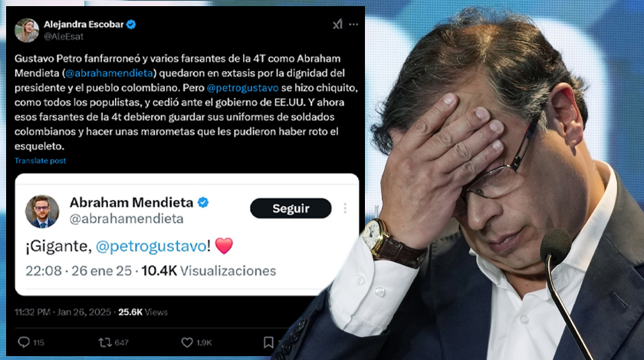This screenshot has height=360, width=644.
Task: Click the Abraham Mendieta name in the quoted tweet
Action: [x=131, y=202]
